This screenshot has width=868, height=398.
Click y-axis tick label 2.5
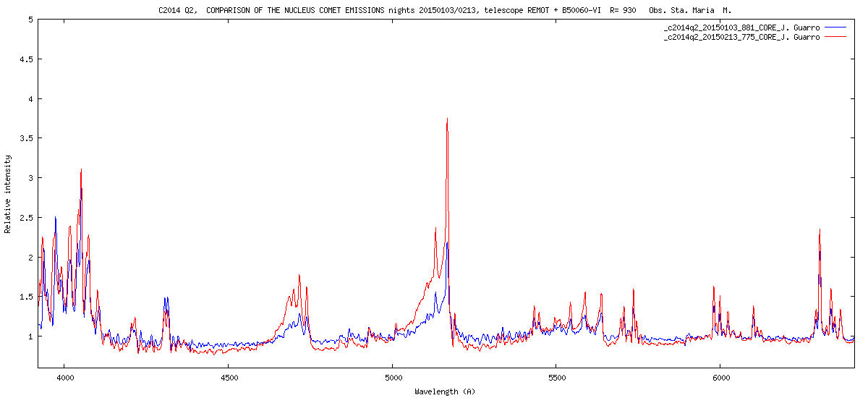(26, 218)
